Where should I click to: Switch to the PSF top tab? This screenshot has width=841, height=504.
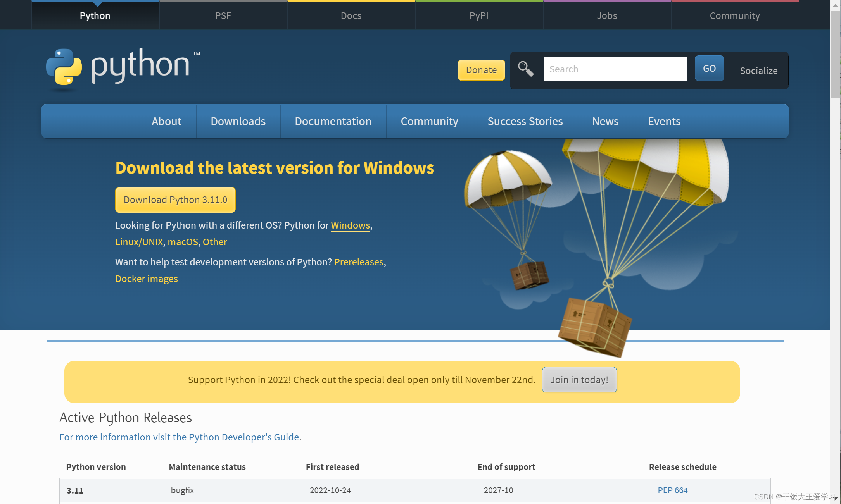tap(223, 15)
